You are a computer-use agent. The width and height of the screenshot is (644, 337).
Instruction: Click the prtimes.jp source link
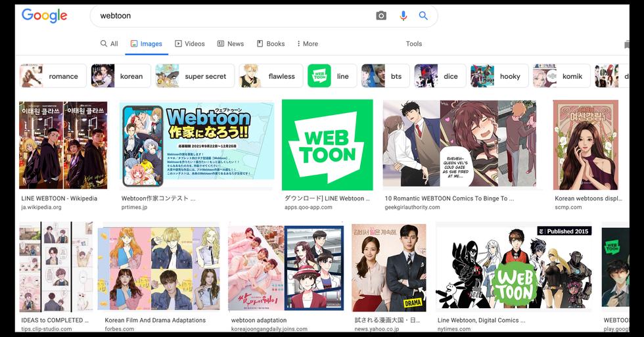[134, 208]
